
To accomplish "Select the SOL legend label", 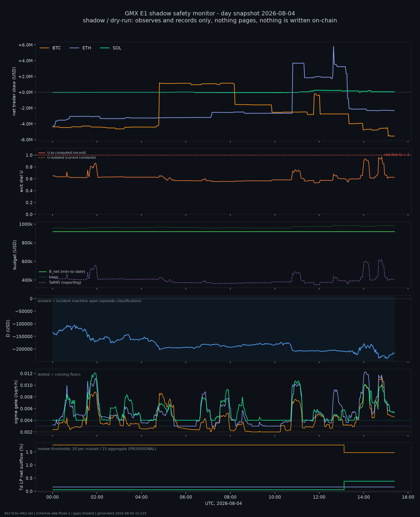I will point(117,48).
